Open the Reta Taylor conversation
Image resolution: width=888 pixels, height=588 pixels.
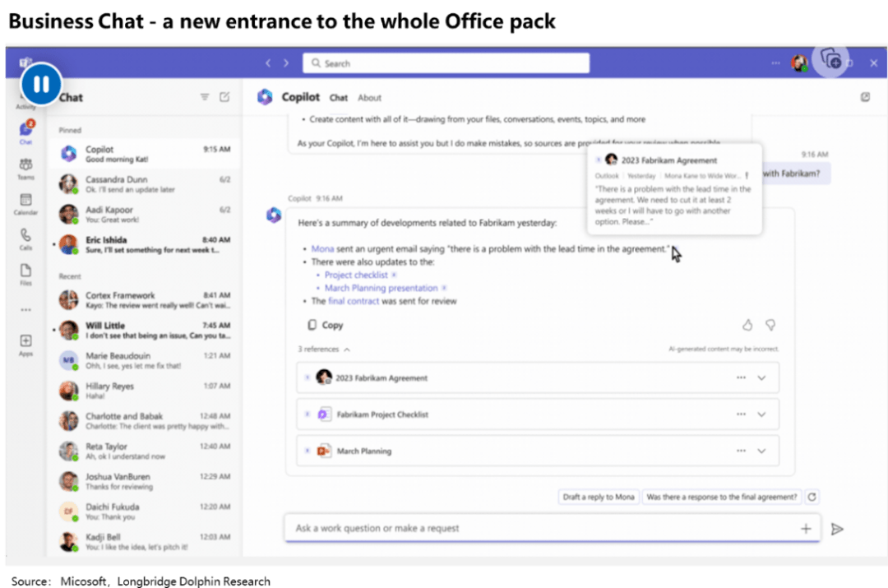145,451
